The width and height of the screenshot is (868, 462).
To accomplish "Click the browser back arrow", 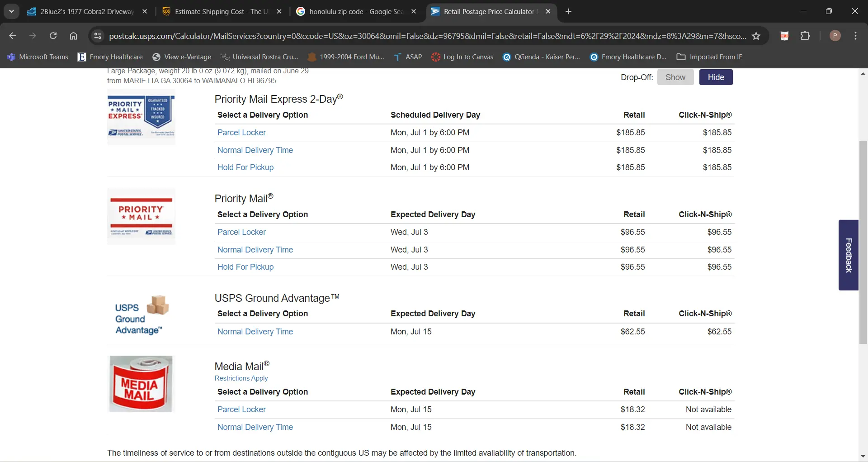I will 13,36.
